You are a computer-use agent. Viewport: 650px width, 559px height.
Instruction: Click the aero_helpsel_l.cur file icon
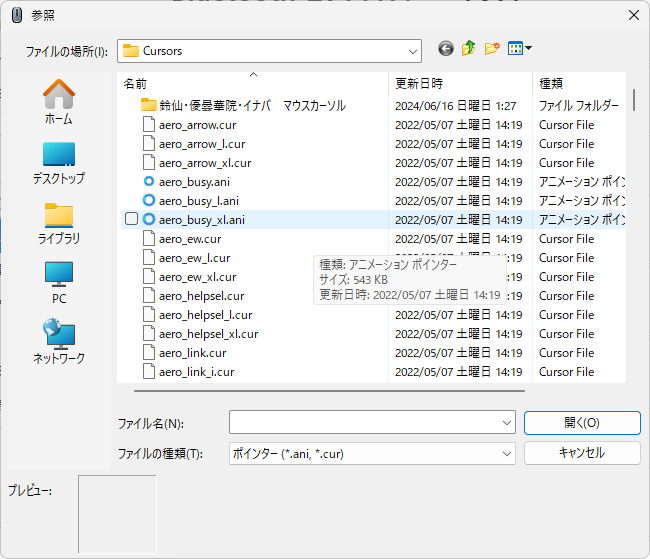(149, 315)
